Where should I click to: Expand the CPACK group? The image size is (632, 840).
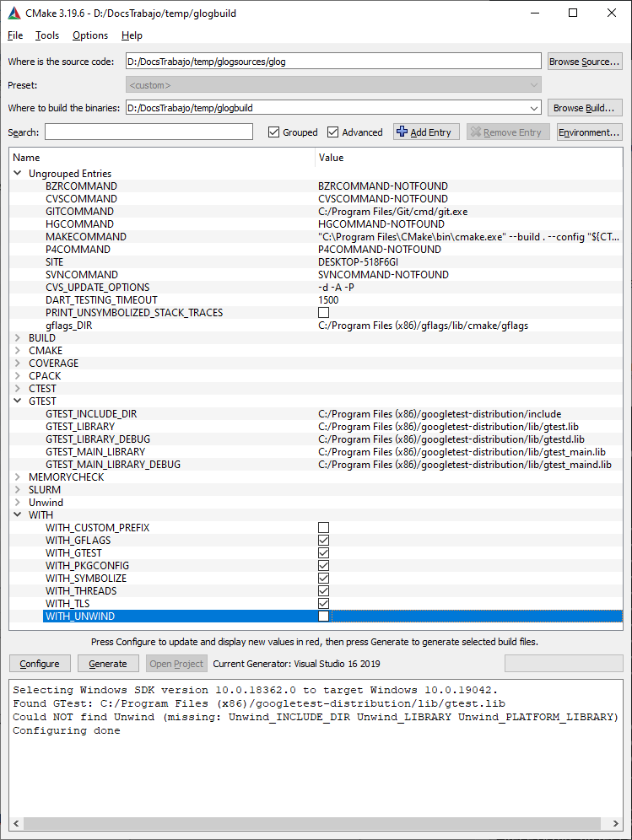(x=18, y=375)
